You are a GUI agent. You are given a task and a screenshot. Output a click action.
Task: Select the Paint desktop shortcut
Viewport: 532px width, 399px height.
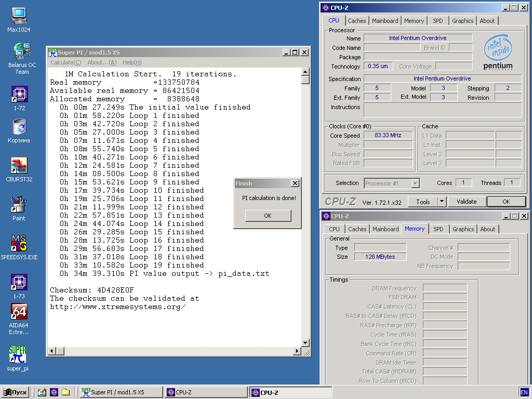(19, 209)
